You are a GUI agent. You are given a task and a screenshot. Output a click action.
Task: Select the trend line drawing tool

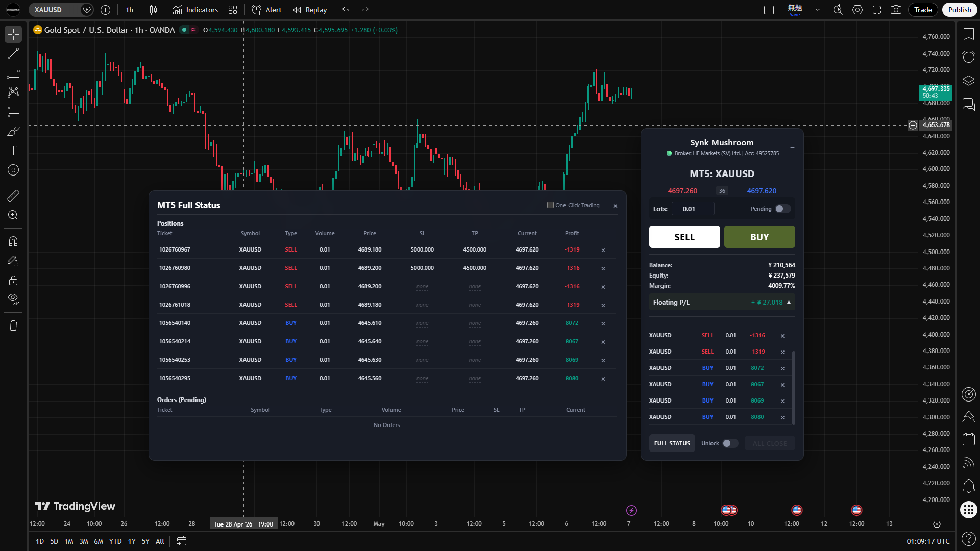(x=13, y=54)
